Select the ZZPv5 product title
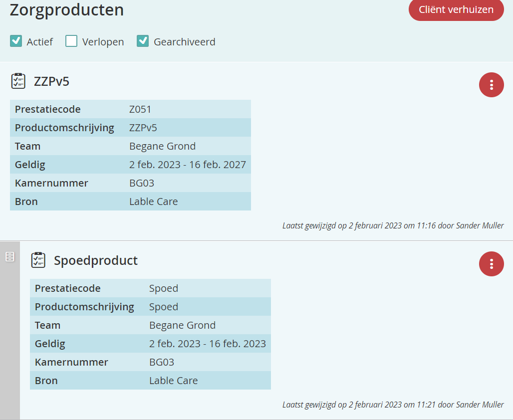This screenshot has height=420, width=513. coord(51,81)
